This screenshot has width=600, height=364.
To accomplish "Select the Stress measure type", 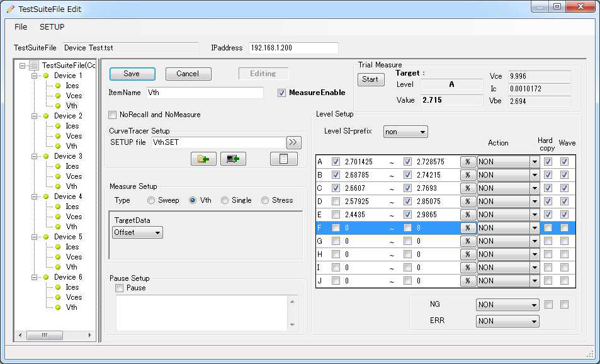I will (x=265, y=200).
